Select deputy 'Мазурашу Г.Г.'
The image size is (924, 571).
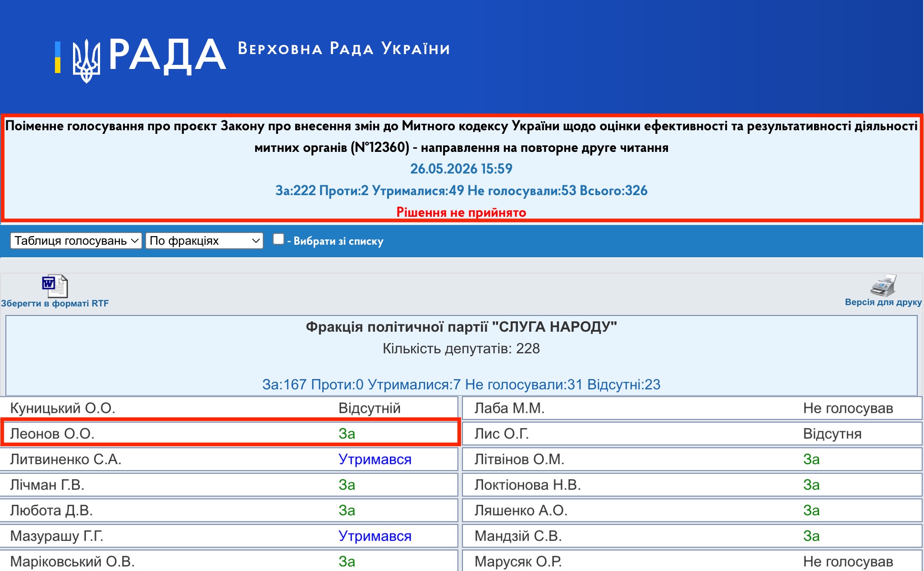pos(57,536)
